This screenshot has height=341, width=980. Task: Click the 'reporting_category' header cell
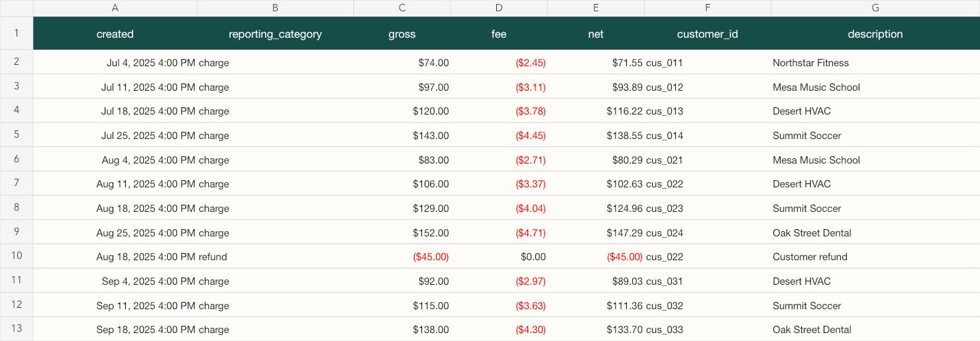pos(275,33)
